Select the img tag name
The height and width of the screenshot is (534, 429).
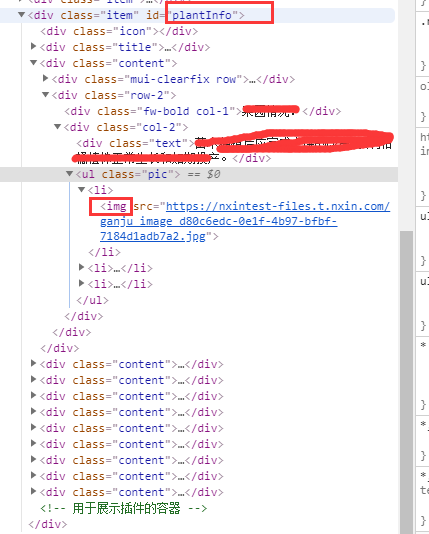(116, 206)
